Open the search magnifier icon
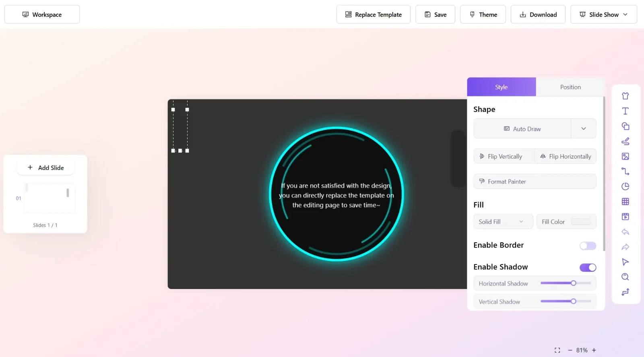Screen dimensions: 644x357 [625, 277]
